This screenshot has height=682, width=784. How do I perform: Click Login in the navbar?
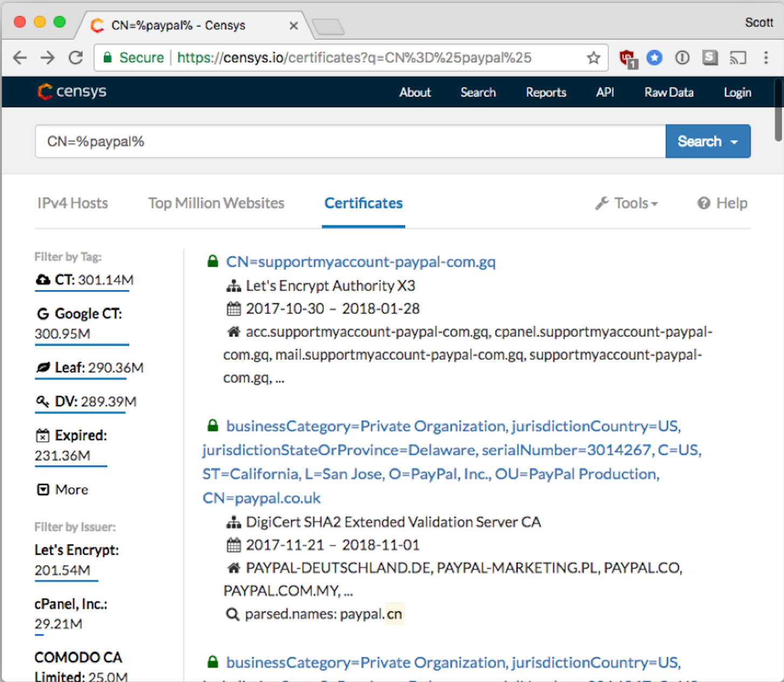pos(738,92)
